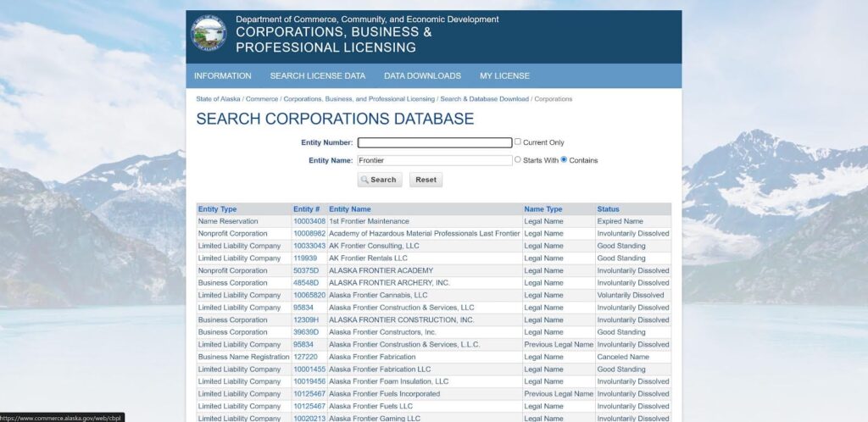Select the Starts With radio option
This screenshot has height=422, width=868.
(x=518, y=159)
